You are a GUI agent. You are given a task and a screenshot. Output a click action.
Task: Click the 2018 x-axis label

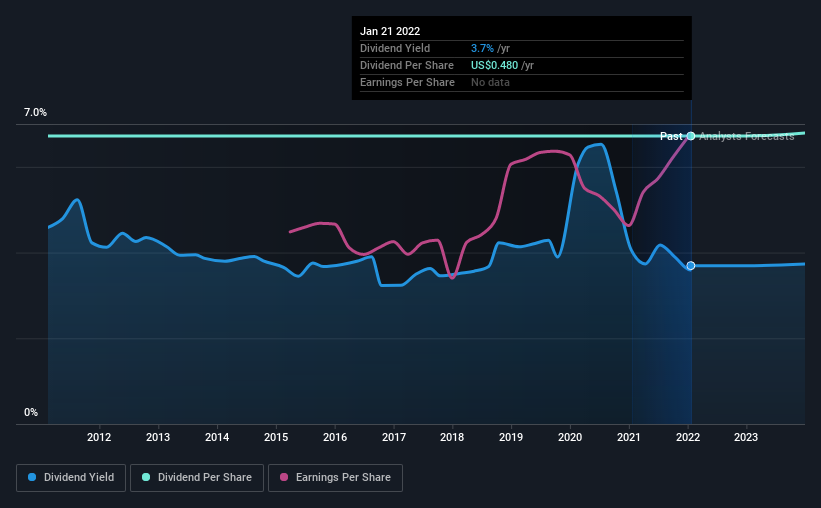(452, 437)
